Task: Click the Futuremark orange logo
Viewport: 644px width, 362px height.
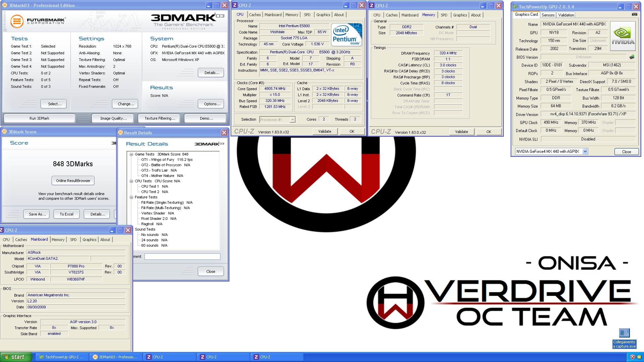Action: (17, 21)
